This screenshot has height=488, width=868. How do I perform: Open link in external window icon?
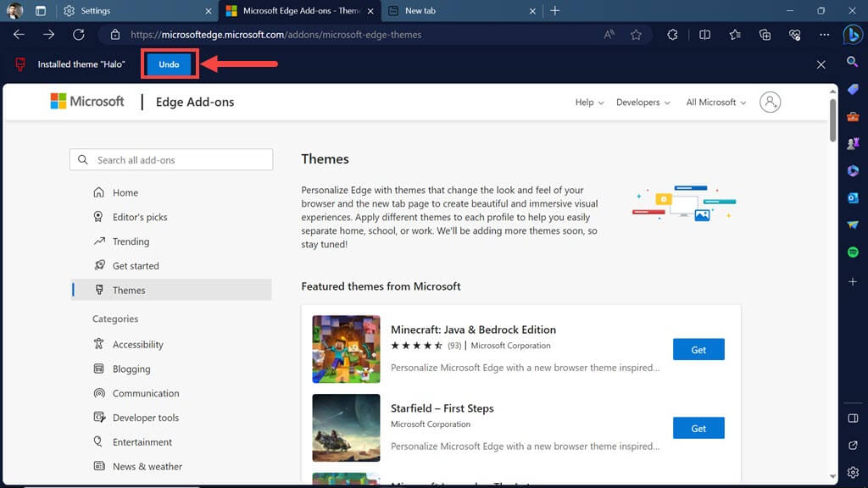click(853, 445)
